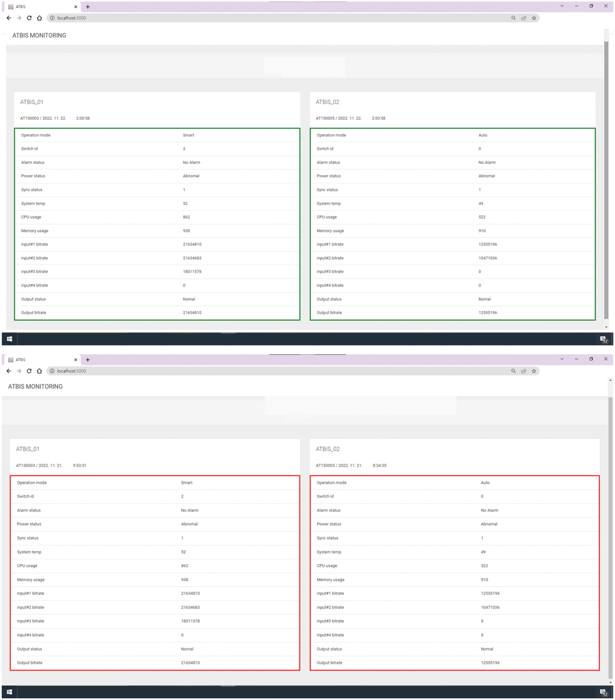Click home icon in top browser window
The image size is (615, 700).
(x=39, y=18)
